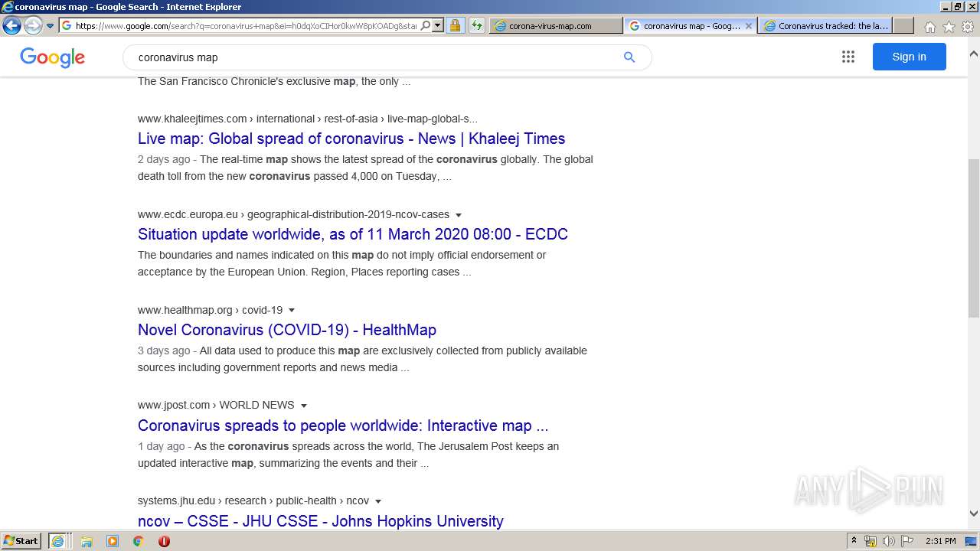Click the Sign in button
Image resolution: width=980 pixels, height=551 pixels.
coord(909,57)
